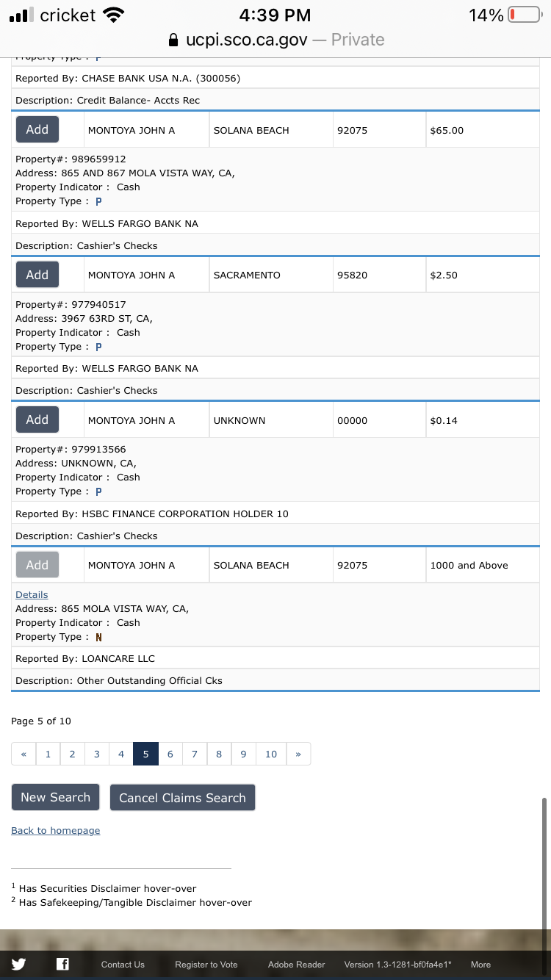This screenshot has width=551, height=980.
Task: Go to results page 6
Action: [x=170, y=754]
